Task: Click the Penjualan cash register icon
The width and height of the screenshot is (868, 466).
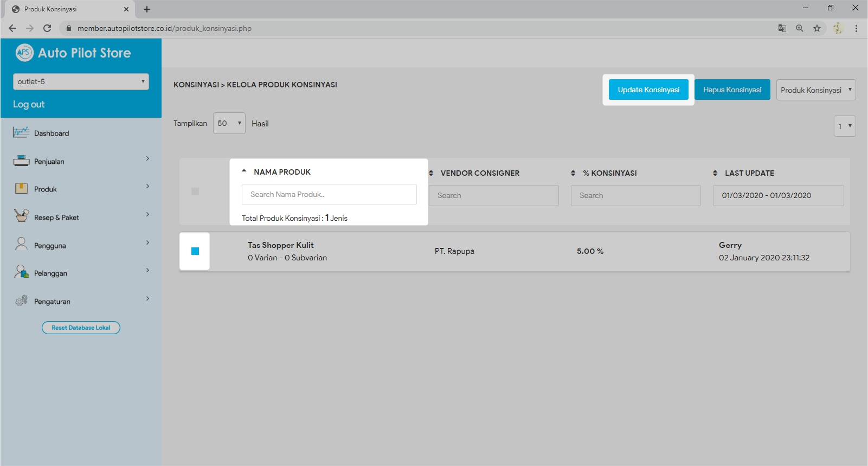Action: (x=21, y=161)
